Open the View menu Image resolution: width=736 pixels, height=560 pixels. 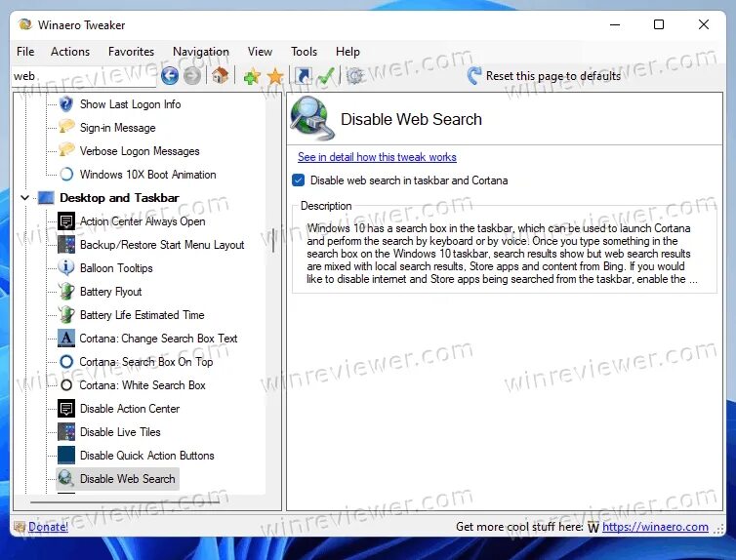(x=260, y=52)
